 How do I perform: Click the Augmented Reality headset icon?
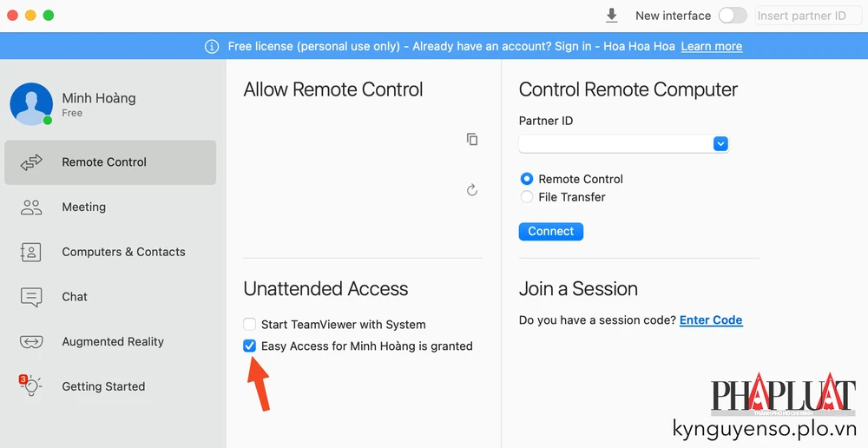(31, 342)
